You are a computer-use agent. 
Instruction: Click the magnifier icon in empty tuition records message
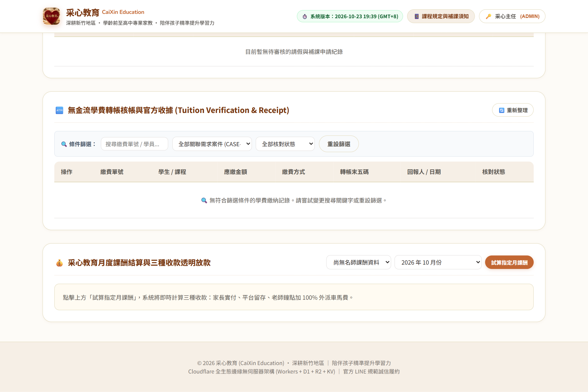coord(204,201)
